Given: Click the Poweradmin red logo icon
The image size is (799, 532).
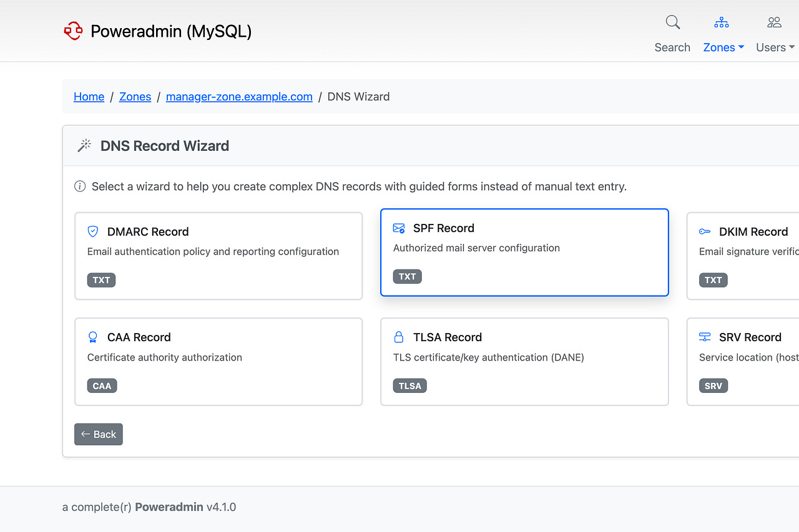Looking at the screenshot, I should tap(73, 31).
